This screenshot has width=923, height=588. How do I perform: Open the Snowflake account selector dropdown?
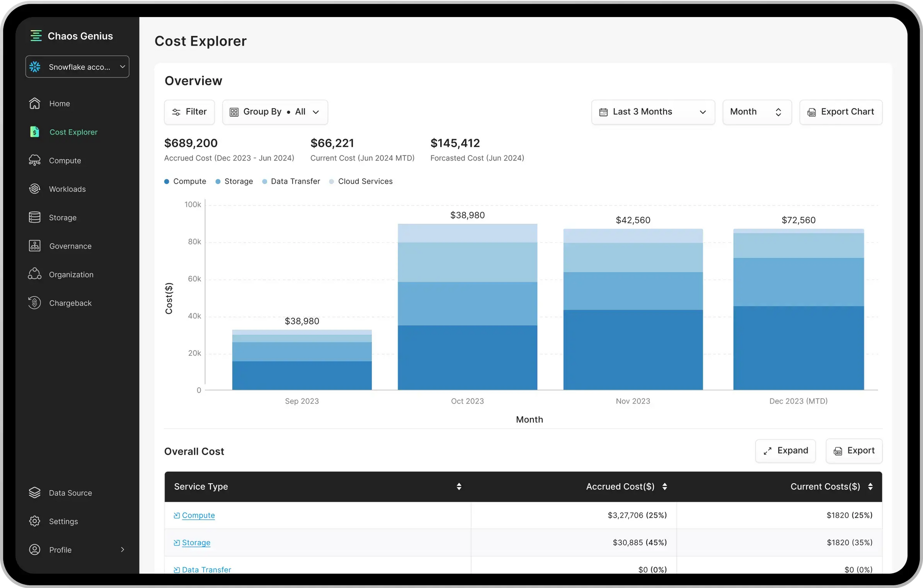[77, 66]
